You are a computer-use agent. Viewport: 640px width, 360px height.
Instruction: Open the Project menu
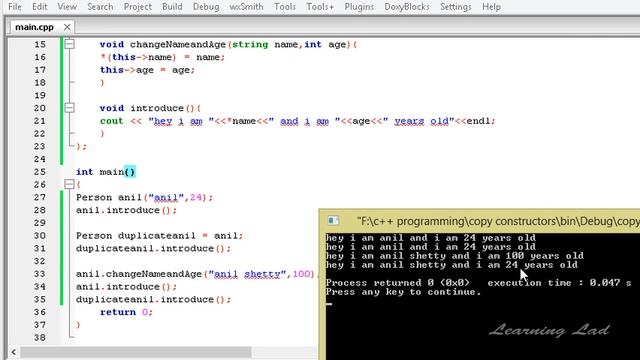click(x=138, y=7)
